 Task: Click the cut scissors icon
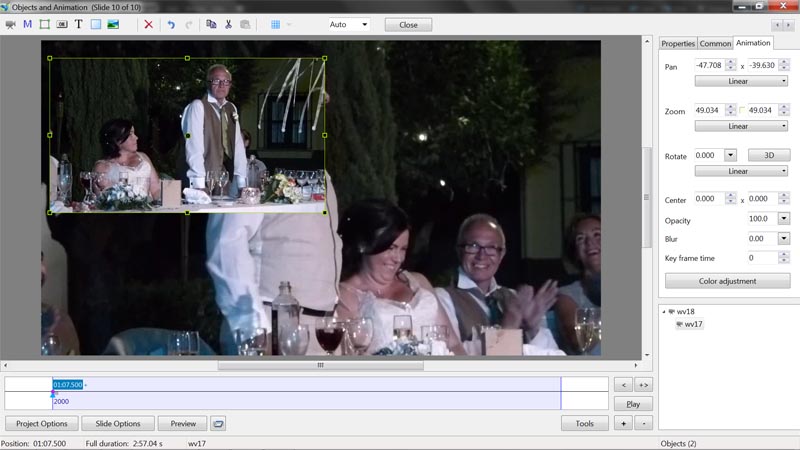(228, 24)
